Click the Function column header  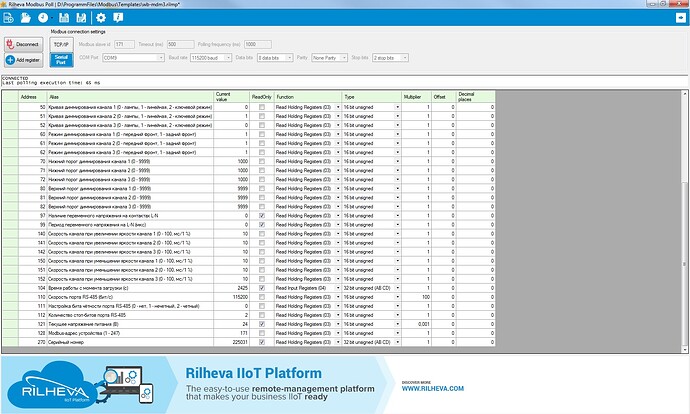[x=308, y=97]
